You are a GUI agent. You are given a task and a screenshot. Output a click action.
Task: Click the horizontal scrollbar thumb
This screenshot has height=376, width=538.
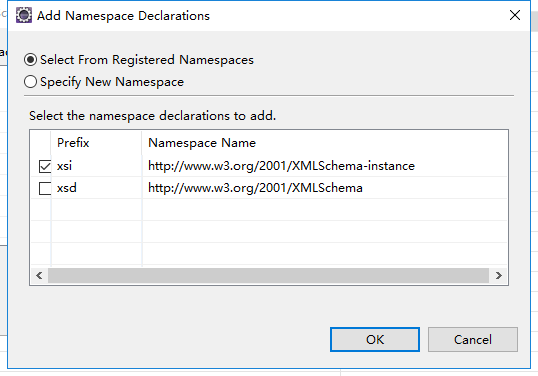coord(268,275)
